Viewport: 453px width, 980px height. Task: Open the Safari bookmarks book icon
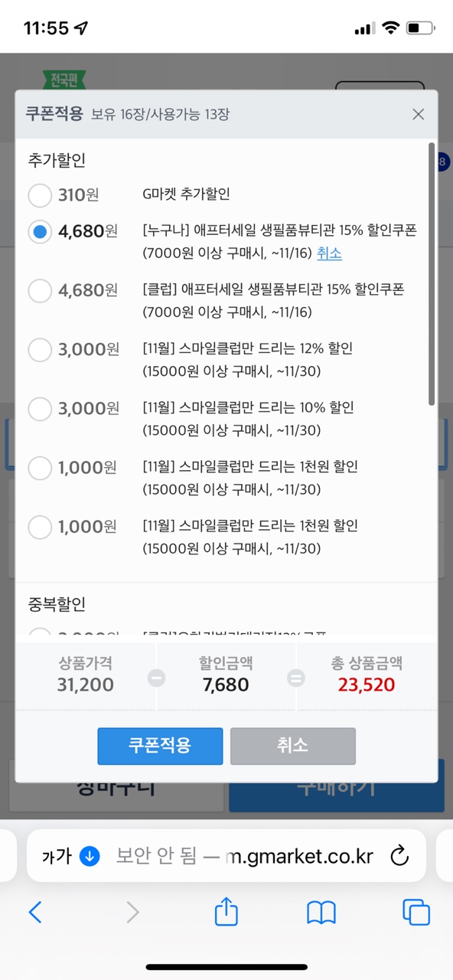(321, 912)
